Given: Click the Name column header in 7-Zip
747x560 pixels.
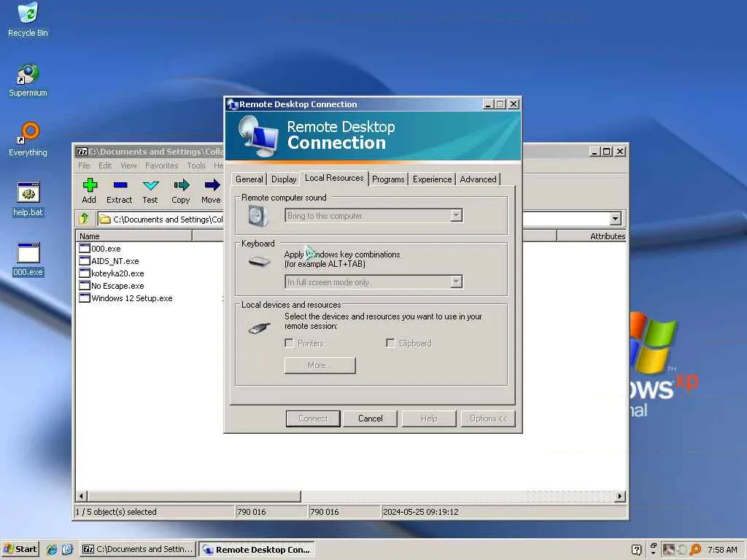Looking at the screenshot, I should [x=134, y=236].
